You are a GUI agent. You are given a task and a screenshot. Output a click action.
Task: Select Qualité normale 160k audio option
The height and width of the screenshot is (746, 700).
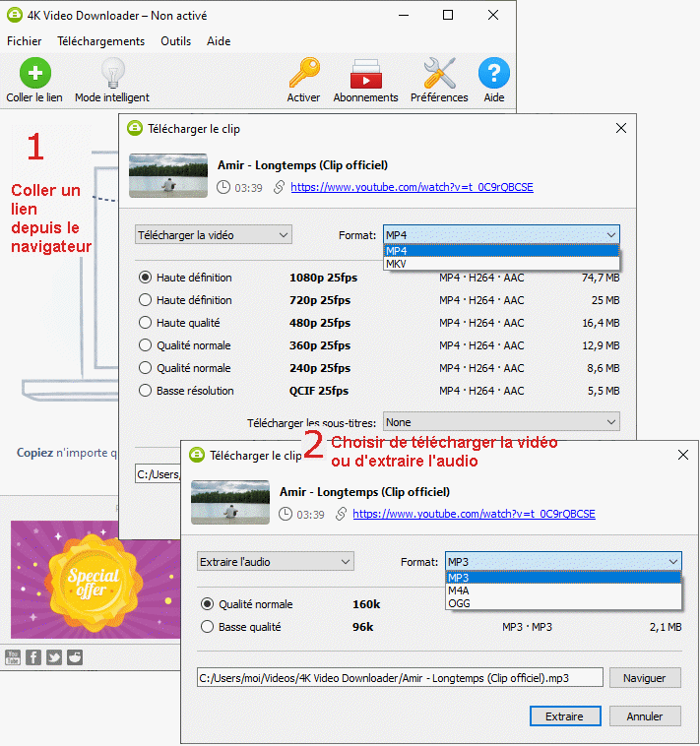(x=207, y=604)
